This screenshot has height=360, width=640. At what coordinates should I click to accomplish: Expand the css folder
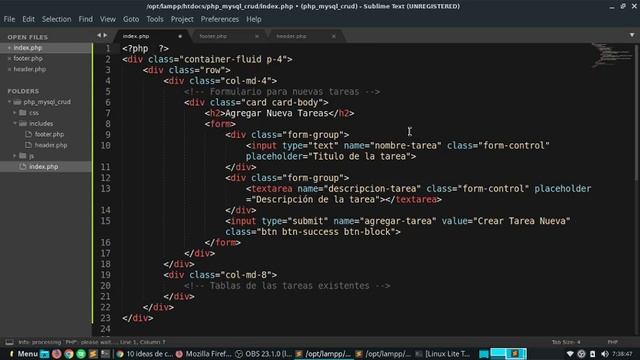click(x=15, y=112)
